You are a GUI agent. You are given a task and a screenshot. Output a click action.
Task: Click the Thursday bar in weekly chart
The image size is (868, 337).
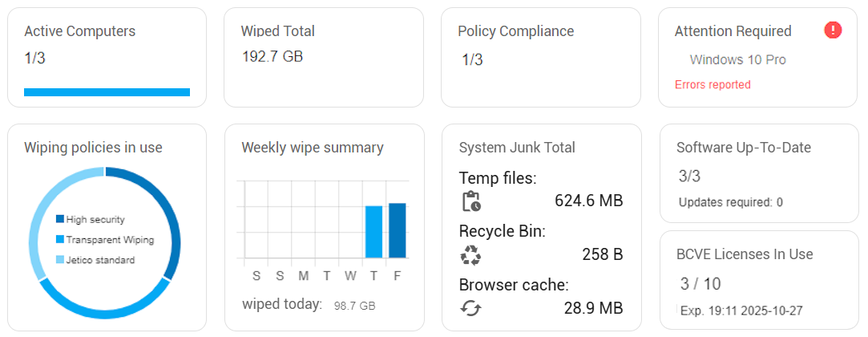(374, 232)
